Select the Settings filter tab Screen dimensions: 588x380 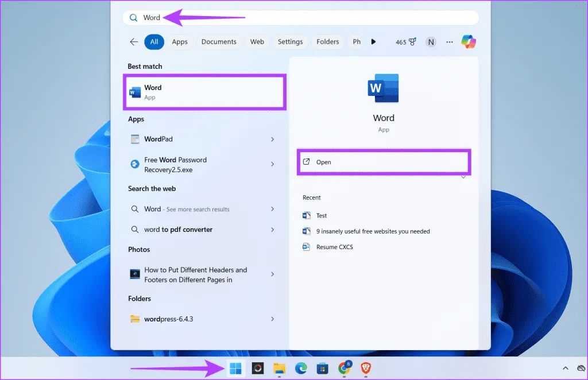coord(290,42)
